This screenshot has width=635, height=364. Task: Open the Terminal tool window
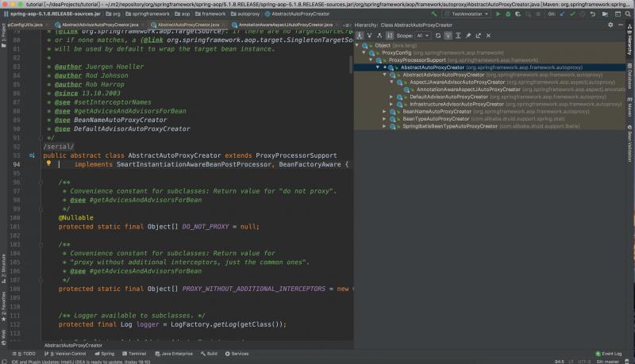point(137,353)
